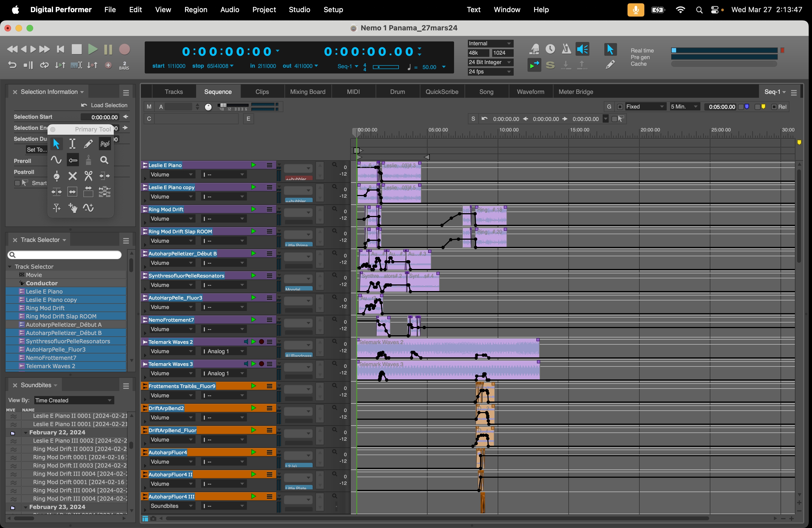The height and width of the screenshot is (528, 812).
Task: Open the View By Time Created dropdown
Action: coord(74,400)
